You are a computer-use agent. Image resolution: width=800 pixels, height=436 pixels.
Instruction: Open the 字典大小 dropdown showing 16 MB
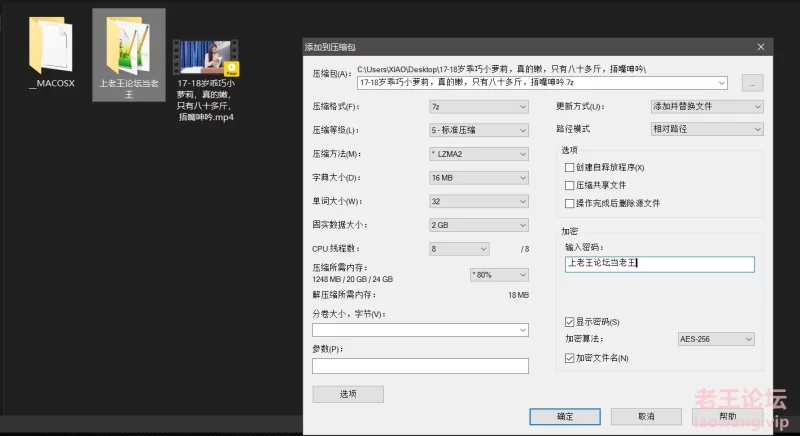point(479,177)
